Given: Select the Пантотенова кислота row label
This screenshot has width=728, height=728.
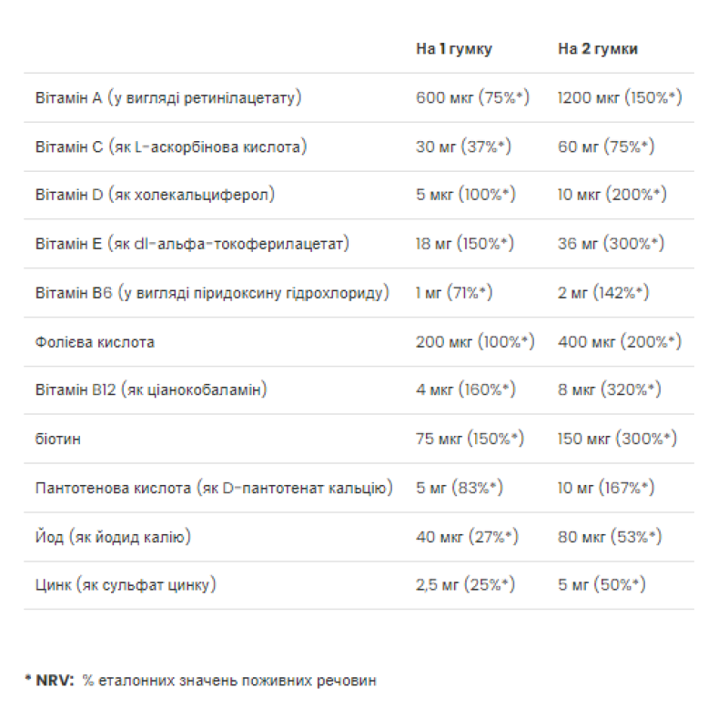Looking at the screenshot, I should [214, 488].
